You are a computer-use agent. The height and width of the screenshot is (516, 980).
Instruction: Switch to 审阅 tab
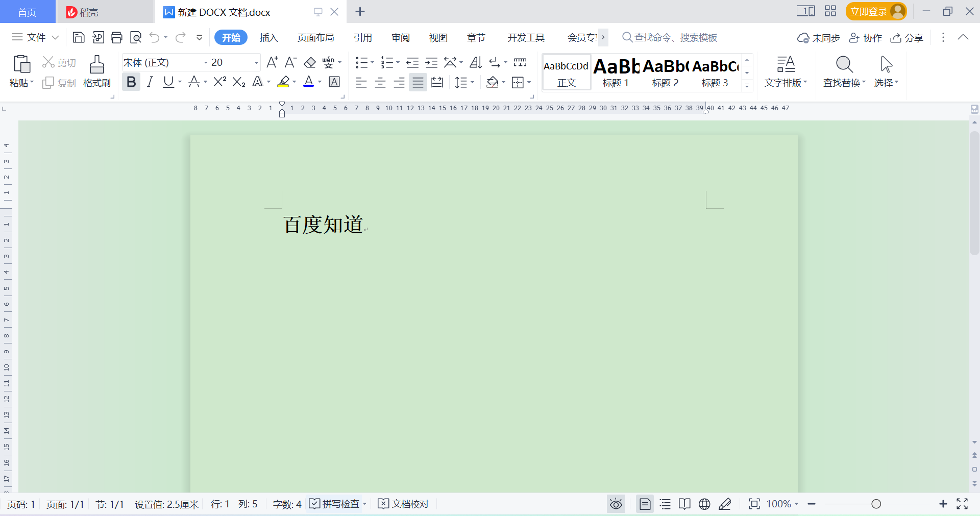[x=401, y=37]
